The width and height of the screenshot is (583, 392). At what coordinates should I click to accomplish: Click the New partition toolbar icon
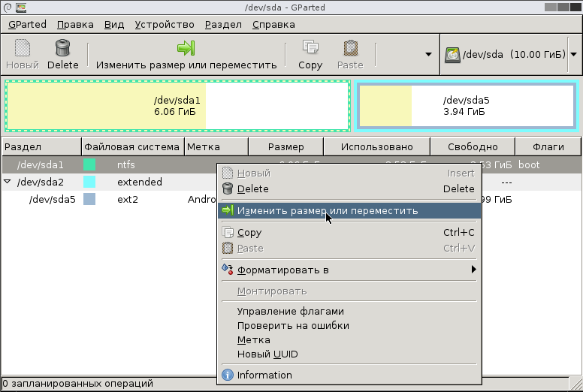click(23, 48)
